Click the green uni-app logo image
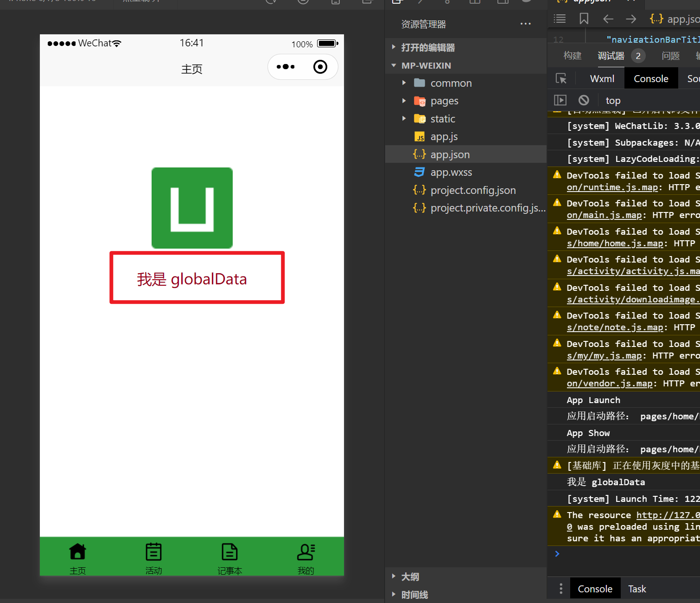700x603 pixels. click(x=192, y=208)
